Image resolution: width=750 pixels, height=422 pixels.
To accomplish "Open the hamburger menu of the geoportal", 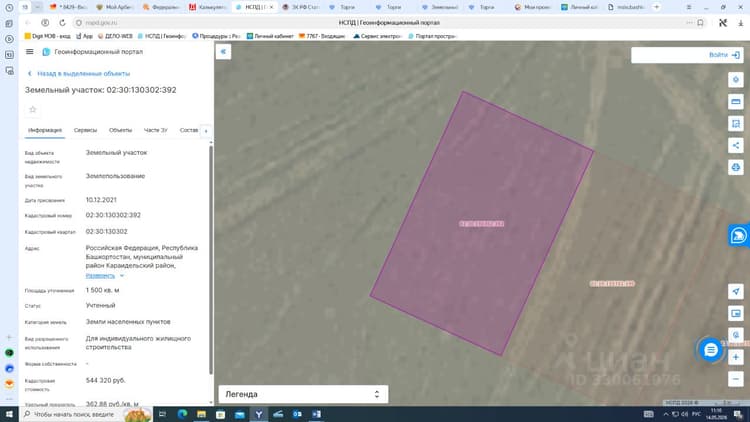I will click(x=30, y=52).
